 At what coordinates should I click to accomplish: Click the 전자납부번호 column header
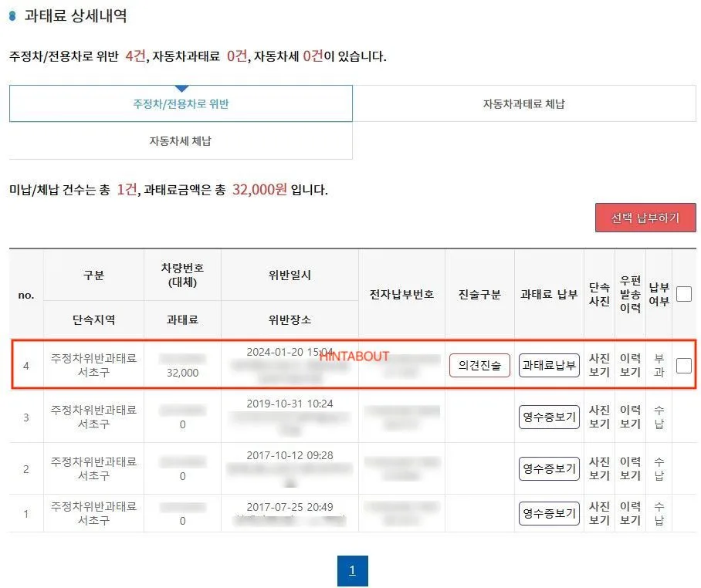(401, 294)
